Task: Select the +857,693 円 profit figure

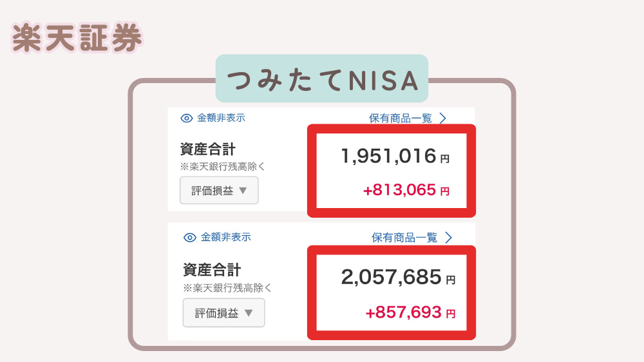Action: point(410,312)
